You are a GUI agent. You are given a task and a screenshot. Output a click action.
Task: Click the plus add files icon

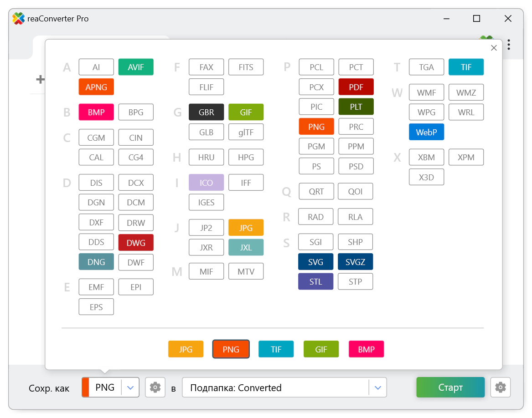[x=40, y=79]
